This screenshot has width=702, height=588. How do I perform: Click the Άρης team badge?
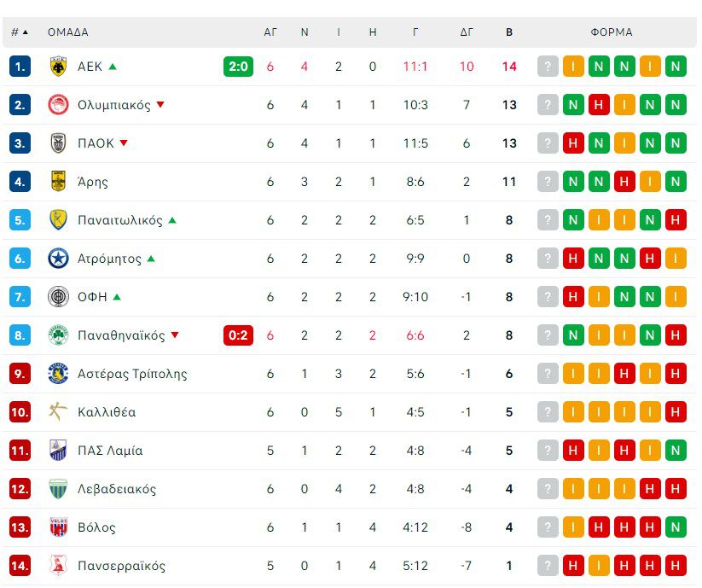[x=58, y=182]
